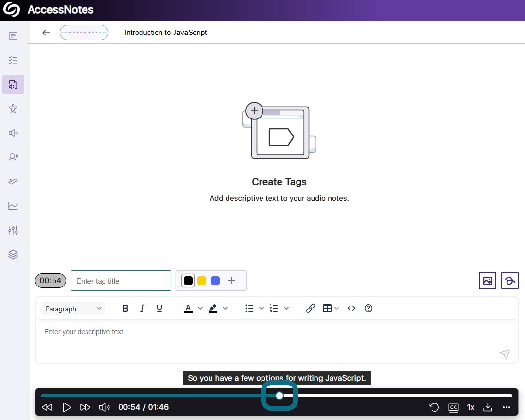The image size is (525, 420).
Task: Click the descriptive text editor area
Action: pos(277,341)
